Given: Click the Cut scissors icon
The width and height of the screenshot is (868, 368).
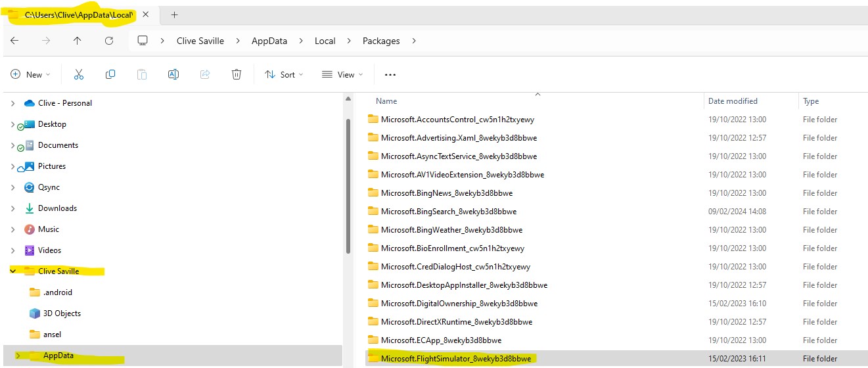Looking at the screenshot, I should [79, 75].
